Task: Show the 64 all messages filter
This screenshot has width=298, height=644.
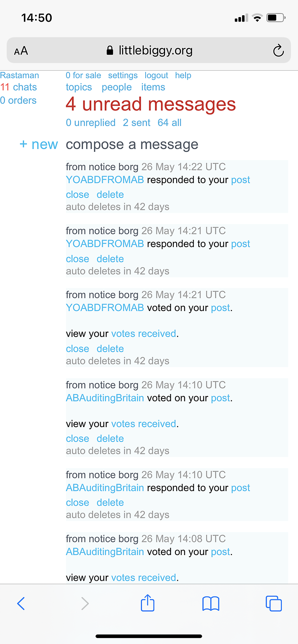Action: point(169,123)
